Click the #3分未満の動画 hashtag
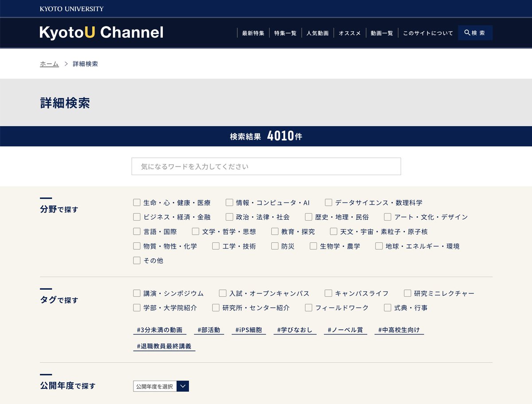 [160, 330]
